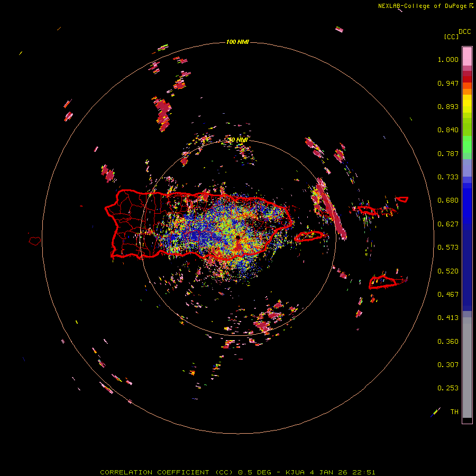Screen dimensions: 476x476
Task: Click the 1.000 value on the color scale
Action: point(448,59)
